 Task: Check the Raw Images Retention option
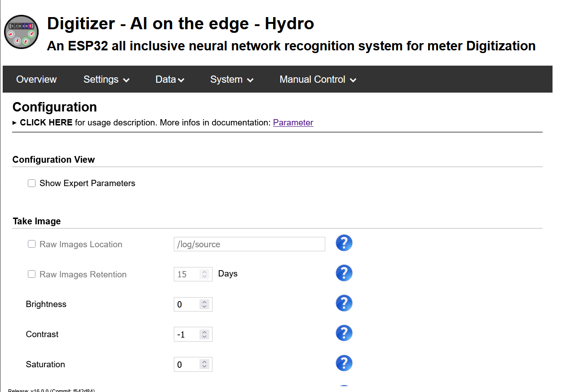coord(32,274)
